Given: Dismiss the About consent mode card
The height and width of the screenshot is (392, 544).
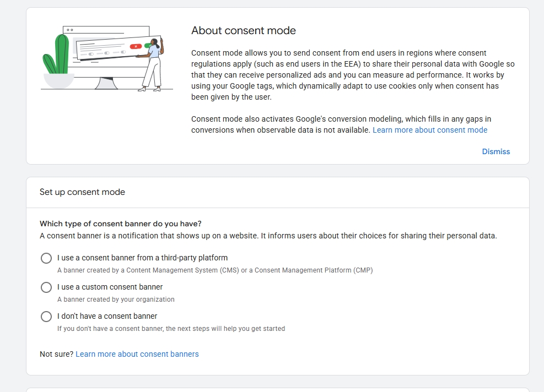Looking at the screenshot, I should click(x=496, y=151).
